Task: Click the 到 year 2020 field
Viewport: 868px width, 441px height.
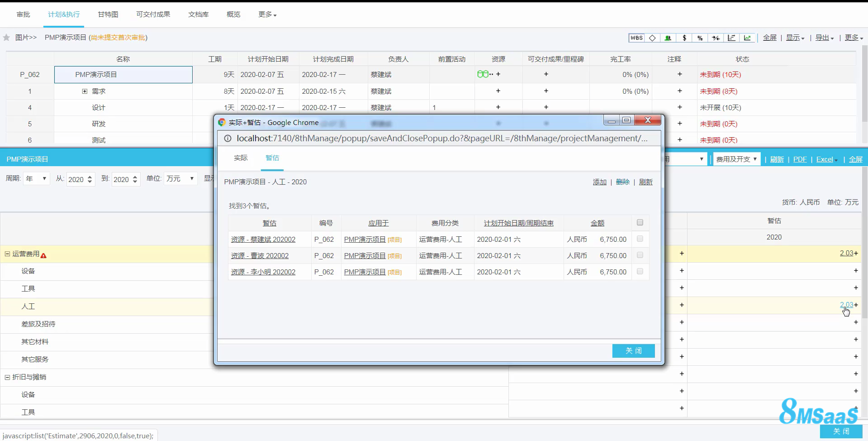Action: click(121, 179)
